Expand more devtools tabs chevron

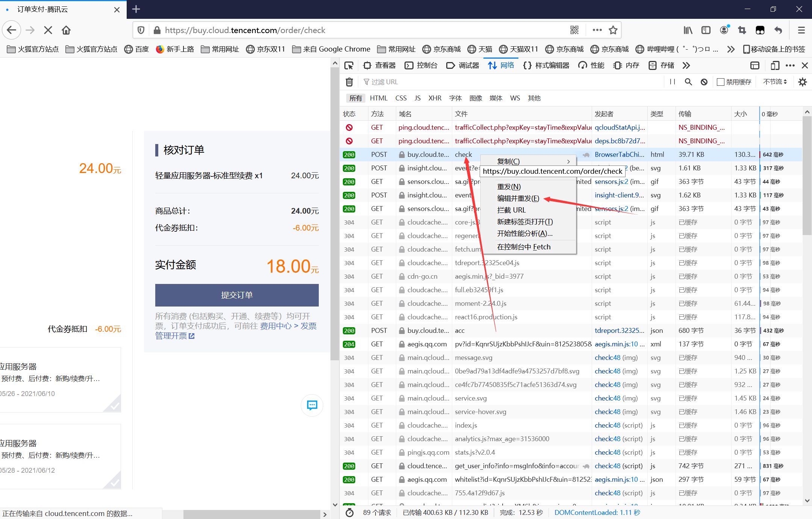(x=686, y=65)
